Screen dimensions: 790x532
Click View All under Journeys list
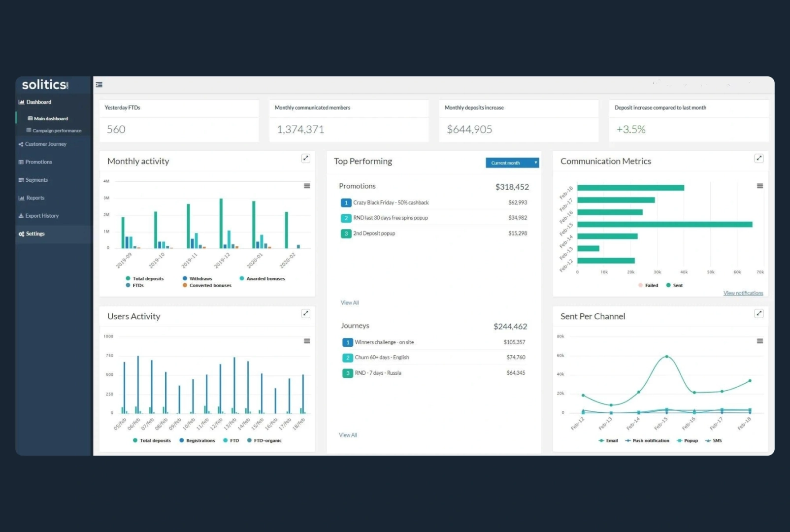click(348, 435)
